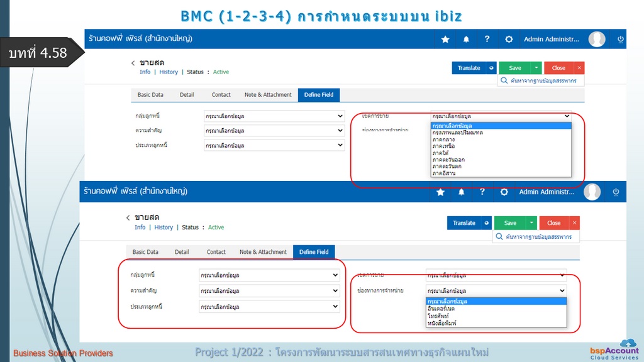Click the search magnifier icon in upper window
Viewport: 644px width, 362px height.
[504, 80]
